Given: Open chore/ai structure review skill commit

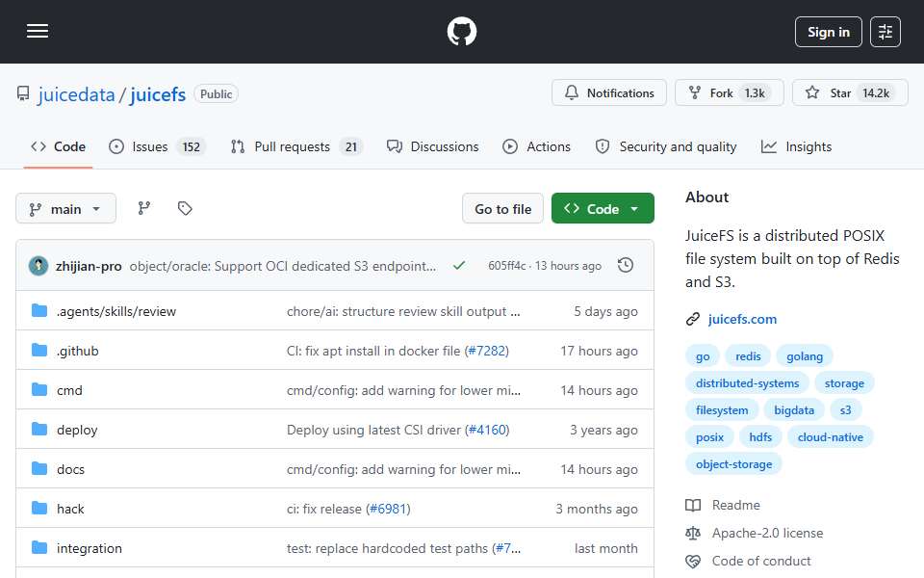Looking at the screenshot, I should pyautogui.click(x=403, y=311).
